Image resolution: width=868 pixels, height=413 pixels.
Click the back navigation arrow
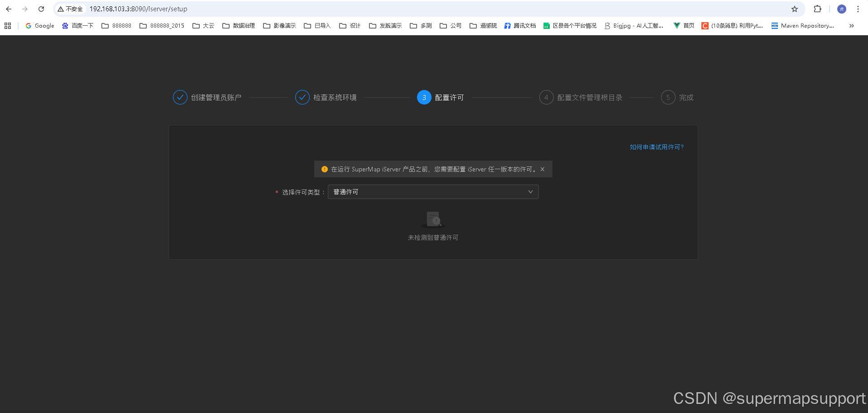(8, 9)
